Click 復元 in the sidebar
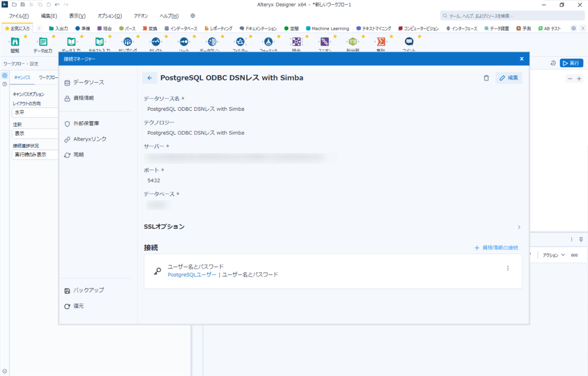588x376 pixels. tap(74, 306)
